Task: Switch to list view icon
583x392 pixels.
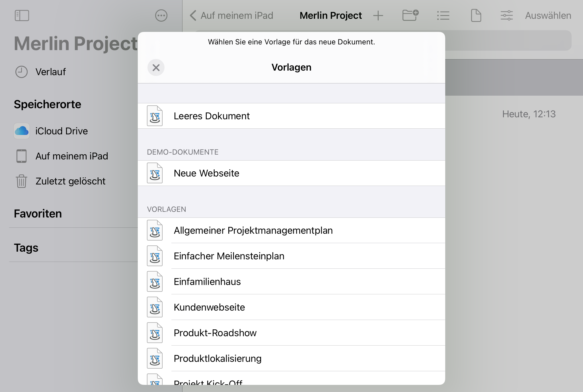Action: point(443,15)
